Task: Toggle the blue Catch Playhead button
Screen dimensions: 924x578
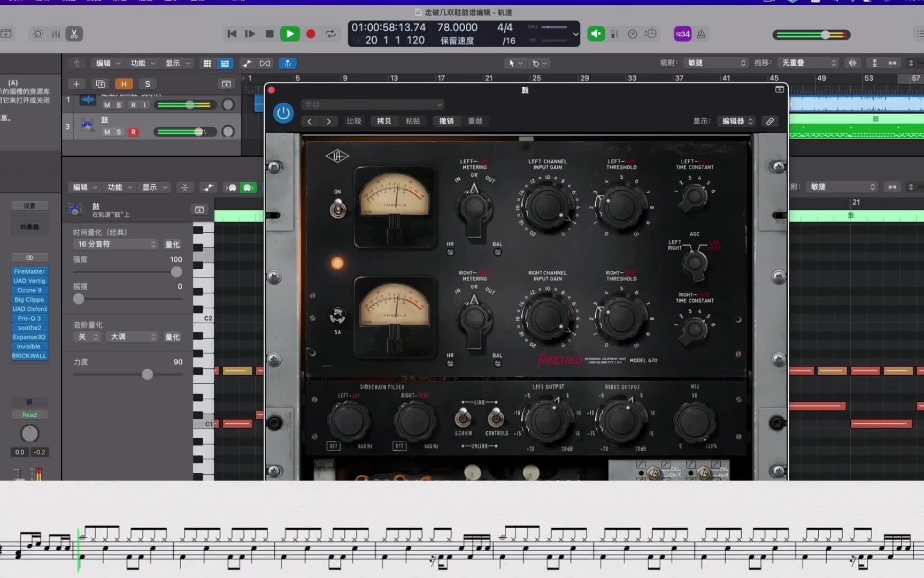Action: coord(288,63)
